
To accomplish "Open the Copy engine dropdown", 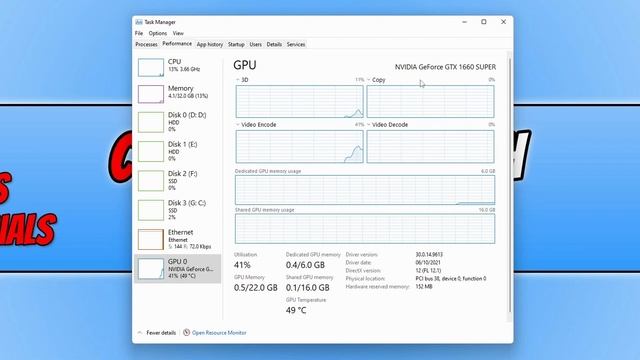I will point(369,80).
